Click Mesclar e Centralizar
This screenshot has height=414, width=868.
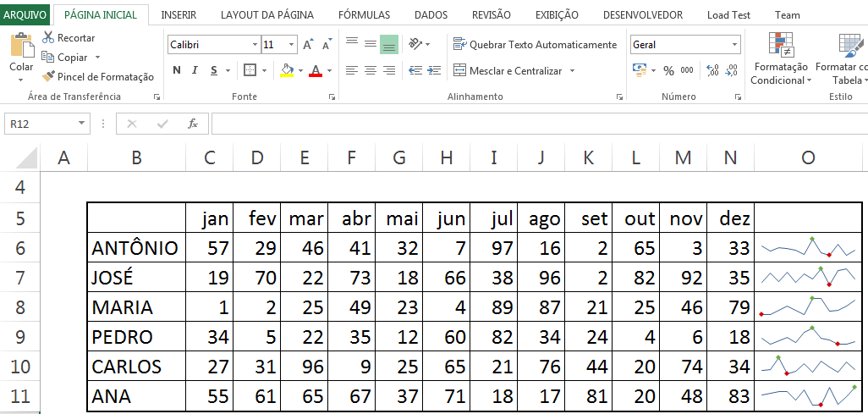click(508, 70)
